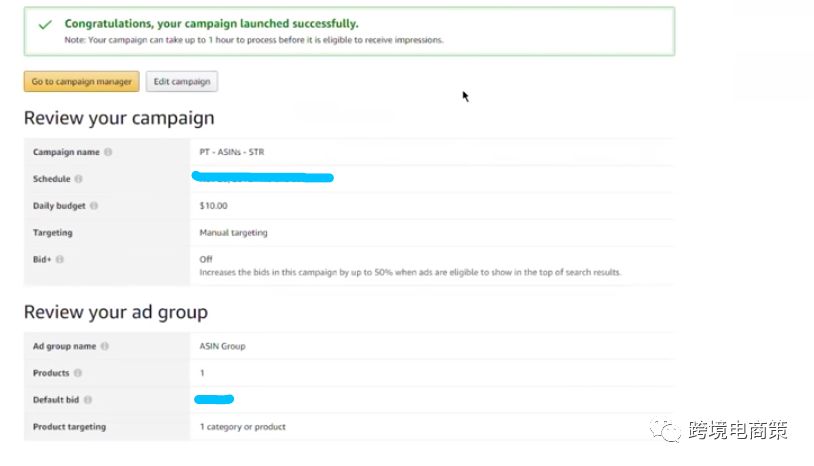Click the Manual targeting value text
Viewport: 814px width, 466px height.
click(232, 233)
